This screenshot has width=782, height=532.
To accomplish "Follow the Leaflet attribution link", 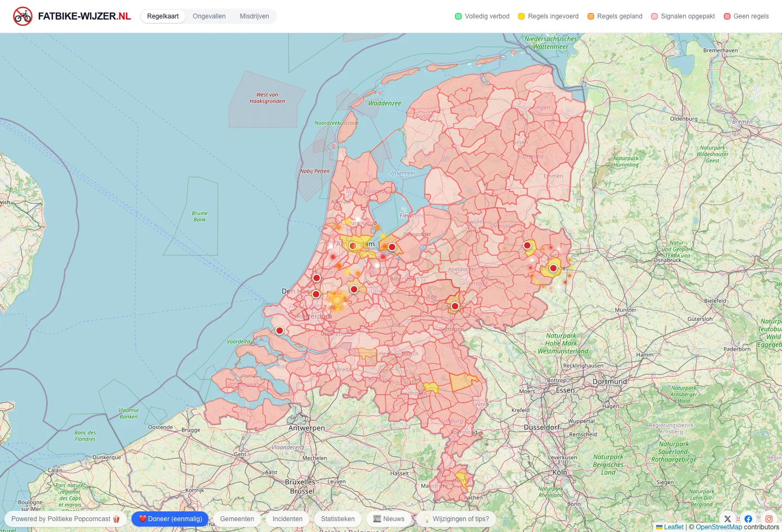I will tap(673, 527).
